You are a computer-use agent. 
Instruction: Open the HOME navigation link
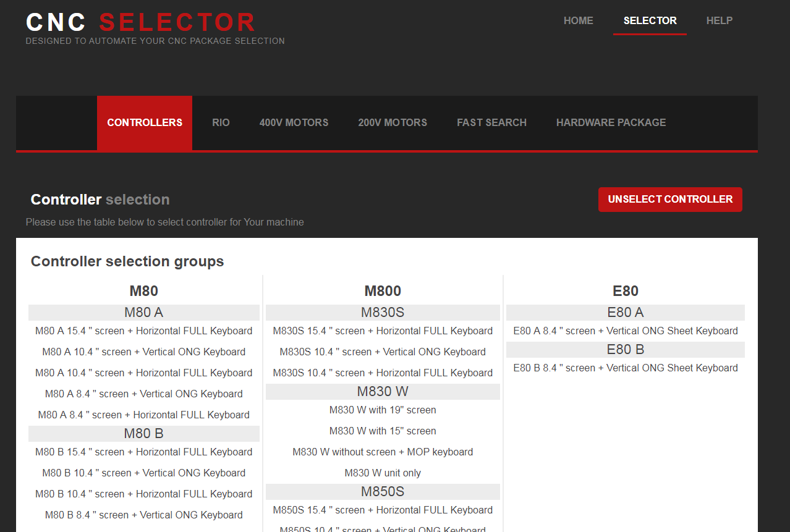pos(578,20)
